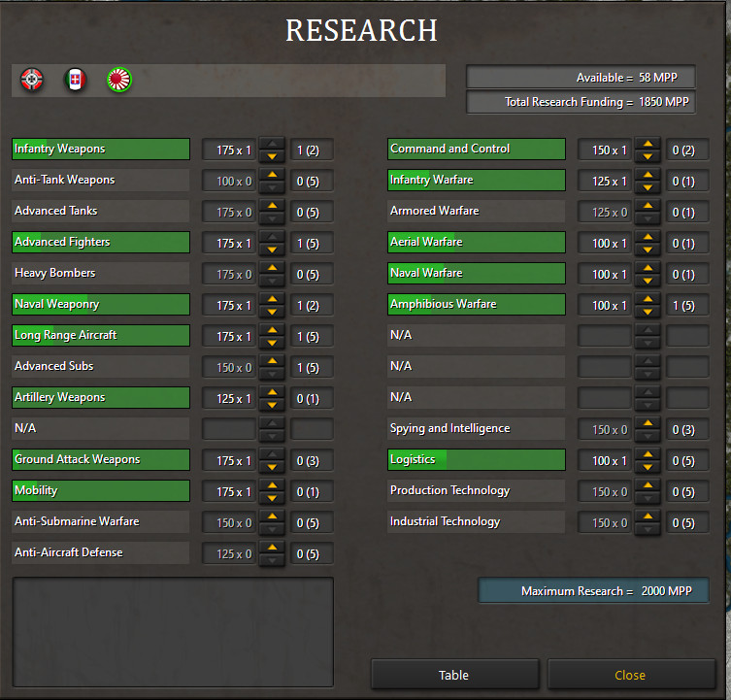Increase Naval Weaponry research with up arrow
731x700 pixels.
272,299
